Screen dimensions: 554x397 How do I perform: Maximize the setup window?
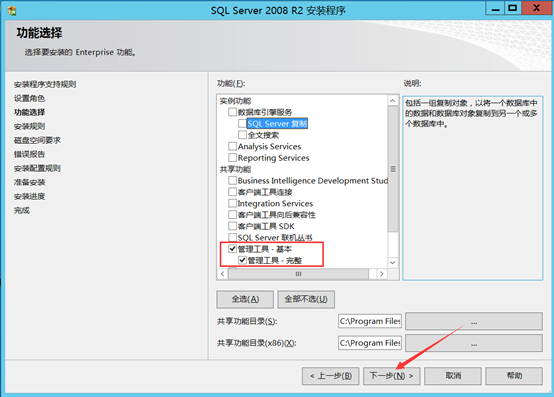(513, 8)
